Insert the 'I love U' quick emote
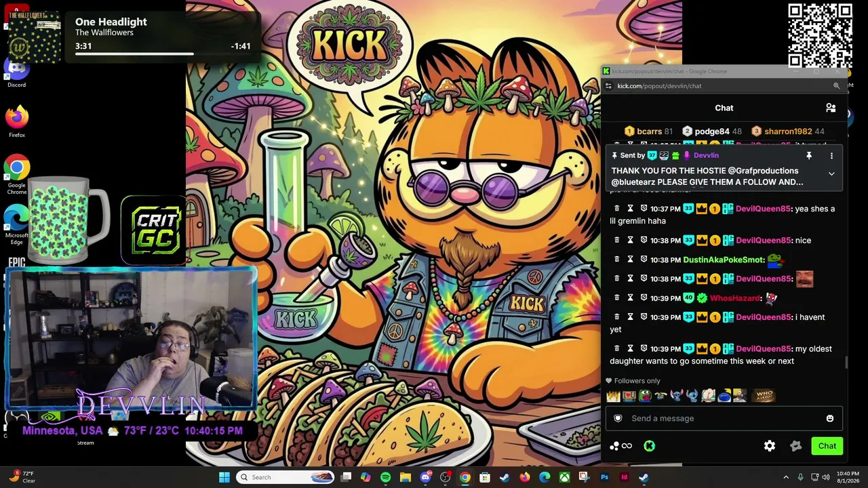The image size is (868, 488). pyautogui.click(x=629, y=396)
